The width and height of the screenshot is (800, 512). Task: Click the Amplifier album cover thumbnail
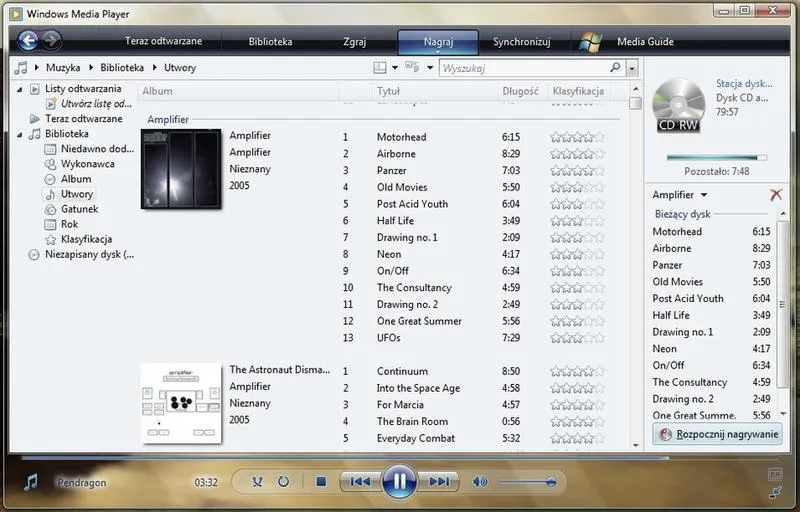point(181,169)
